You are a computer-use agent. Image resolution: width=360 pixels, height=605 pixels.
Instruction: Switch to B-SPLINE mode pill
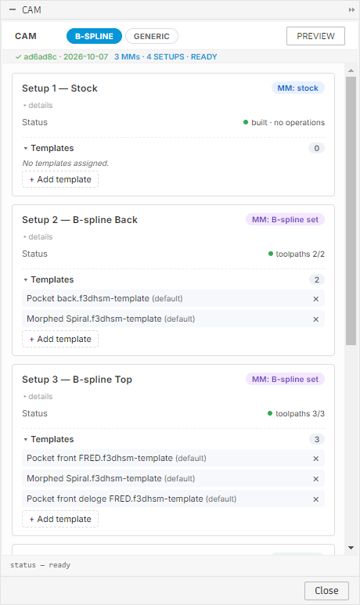94,36
